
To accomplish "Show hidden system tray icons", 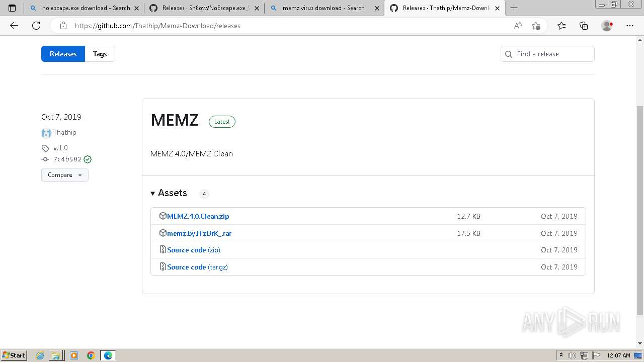I will (561, 355).
